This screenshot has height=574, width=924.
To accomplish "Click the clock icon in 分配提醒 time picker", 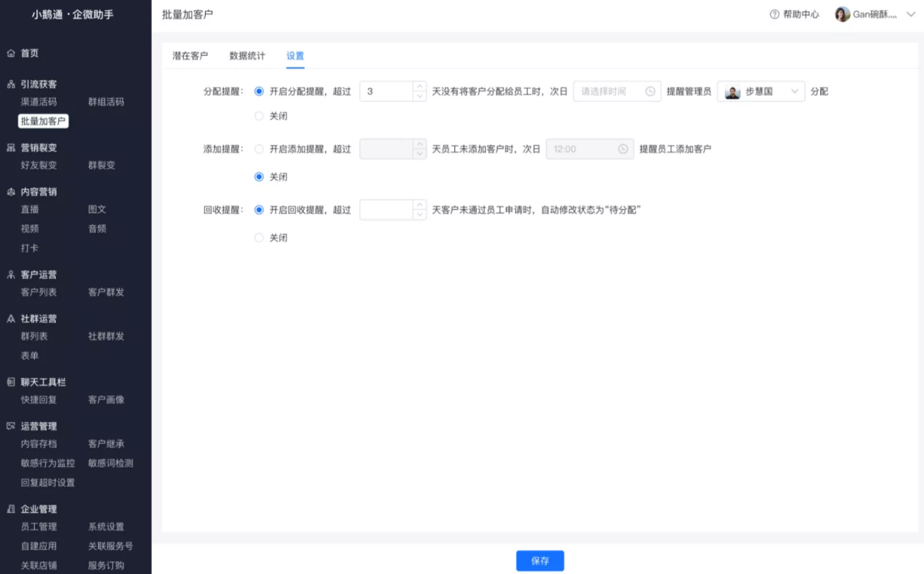I will pyautogui.click(x=650, y=92).
